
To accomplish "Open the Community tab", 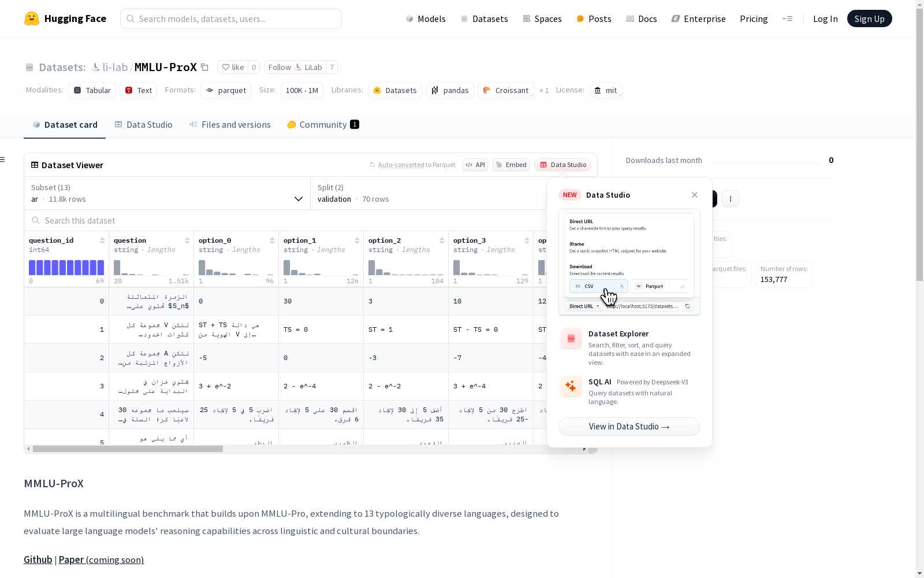I will click(323, 125).
